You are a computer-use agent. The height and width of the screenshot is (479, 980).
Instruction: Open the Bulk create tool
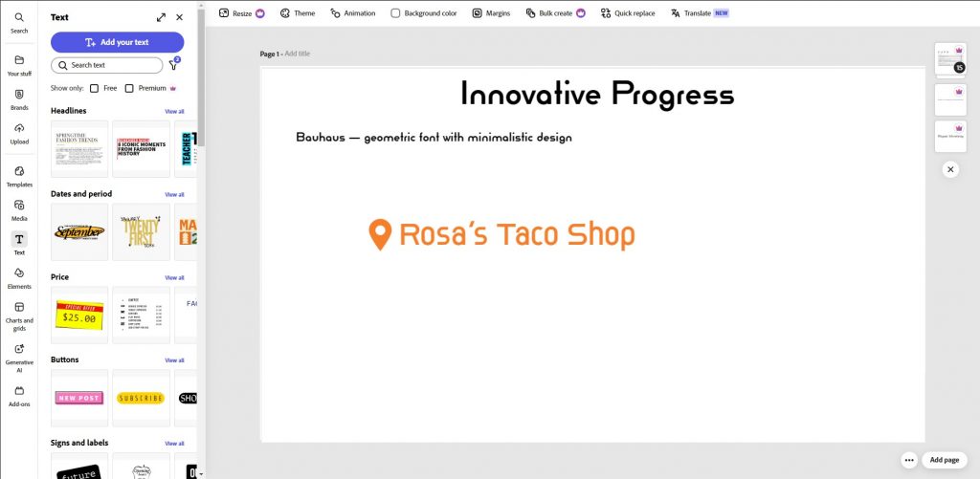click(x=556, y=13)
